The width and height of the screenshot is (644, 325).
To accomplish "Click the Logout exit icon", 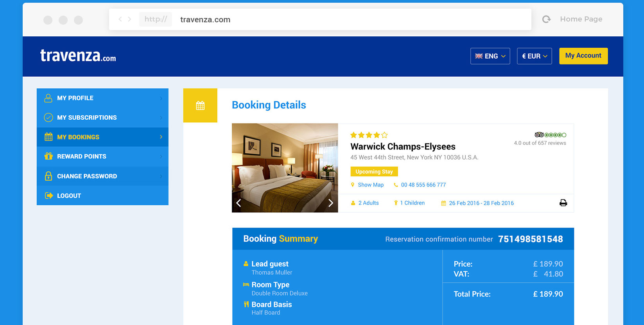I will click(49, 196).
